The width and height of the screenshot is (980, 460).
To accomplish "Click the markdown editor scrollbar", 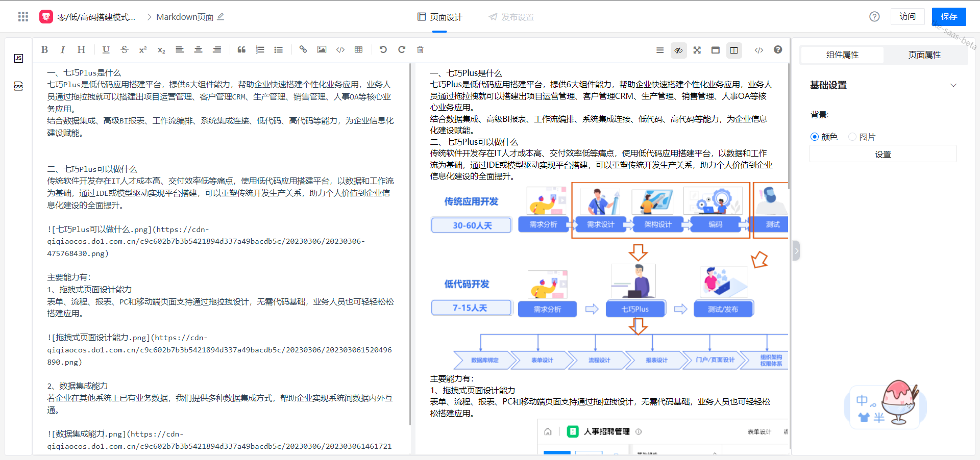I will [x=410, y=245].
